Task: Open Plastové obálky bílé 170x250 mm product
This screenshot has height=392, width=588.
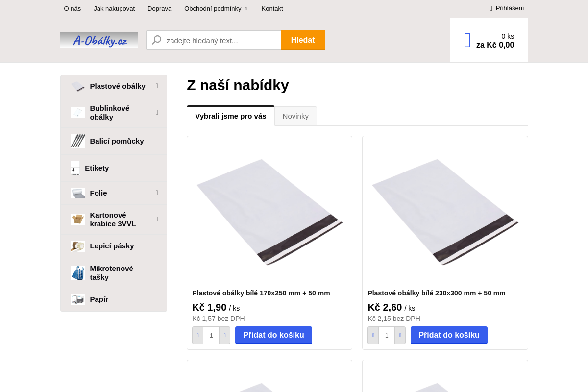Action: [261, 293]
